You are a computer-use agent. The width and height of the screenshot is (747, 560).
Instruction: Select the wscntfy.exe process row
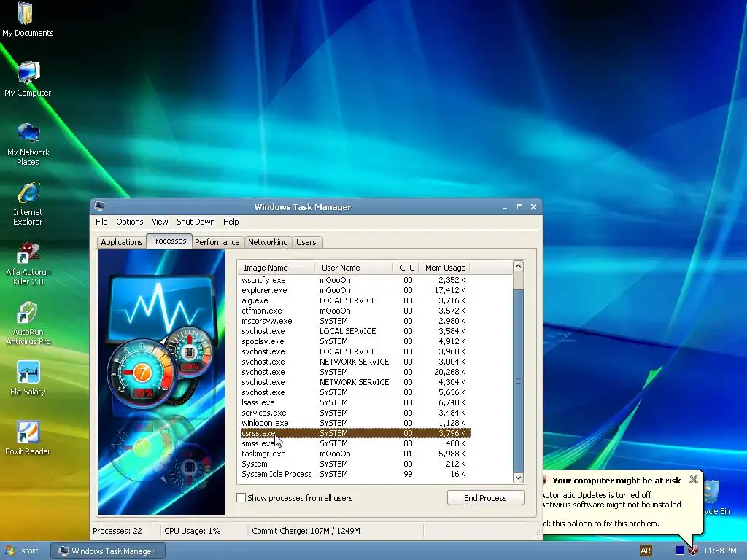coord(354,280)
